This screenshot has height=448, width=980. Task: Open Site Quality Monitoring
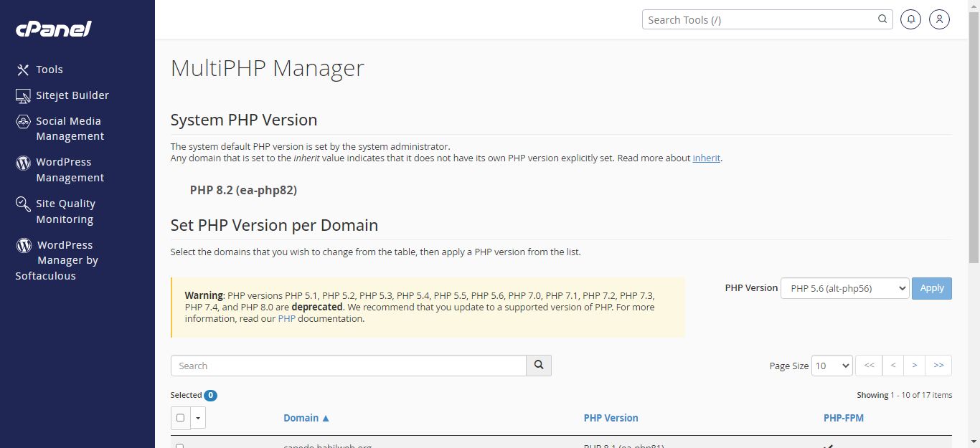[65, 211]
